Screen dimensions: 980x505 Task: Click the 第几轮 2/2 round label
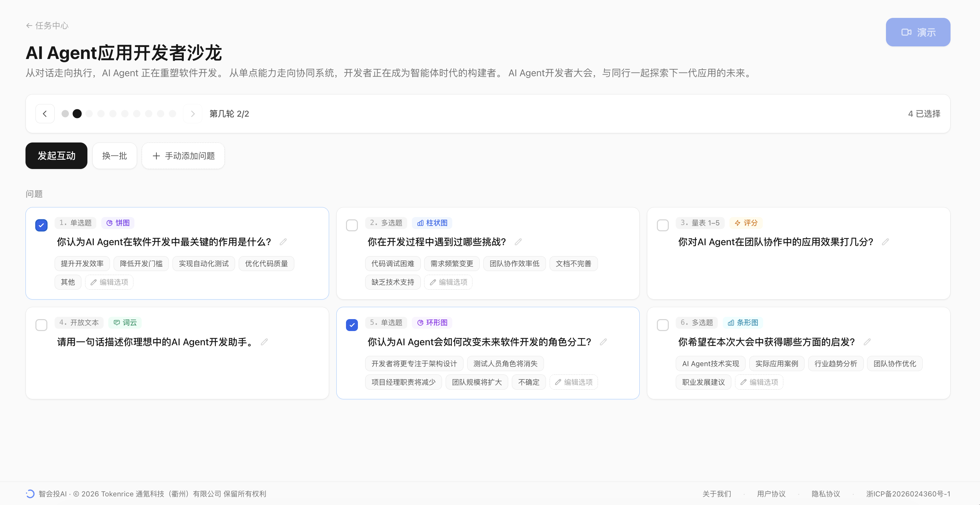pos(229,113)
